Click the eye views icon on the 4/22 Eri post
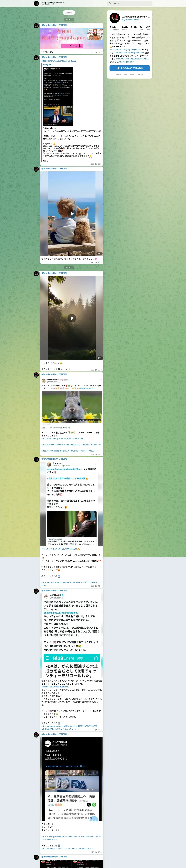 [96, 53]
